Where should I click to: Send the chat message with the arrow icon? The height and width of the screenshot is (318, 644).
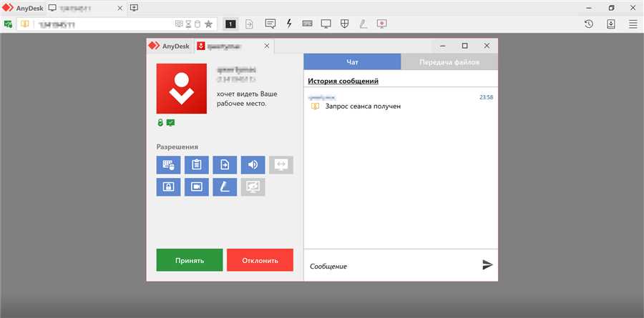click(x=487, y=264)
